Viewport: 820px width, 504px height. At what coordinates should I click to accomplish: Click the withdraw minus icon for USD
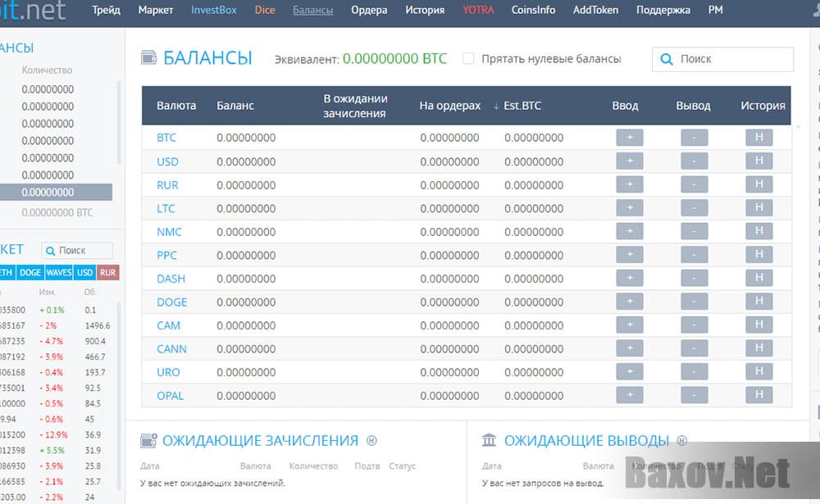coord(694,161)
